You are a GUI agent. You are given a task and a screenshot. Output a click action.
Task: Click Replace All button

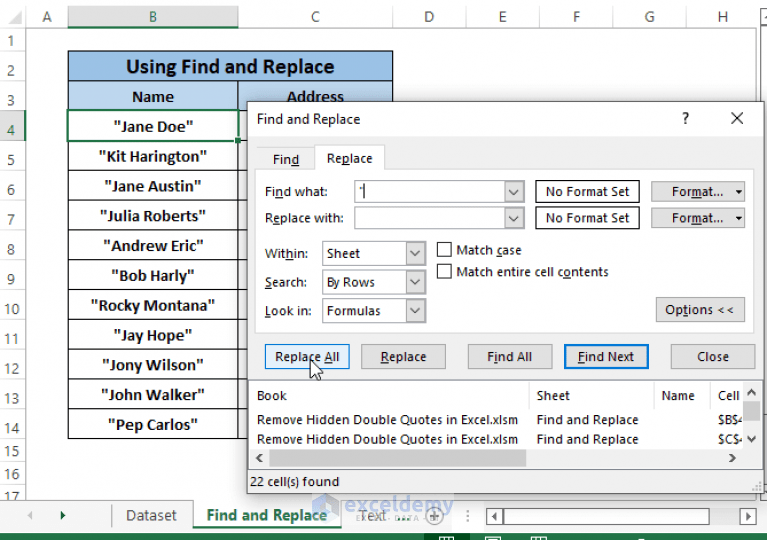[x=307, y=357]
